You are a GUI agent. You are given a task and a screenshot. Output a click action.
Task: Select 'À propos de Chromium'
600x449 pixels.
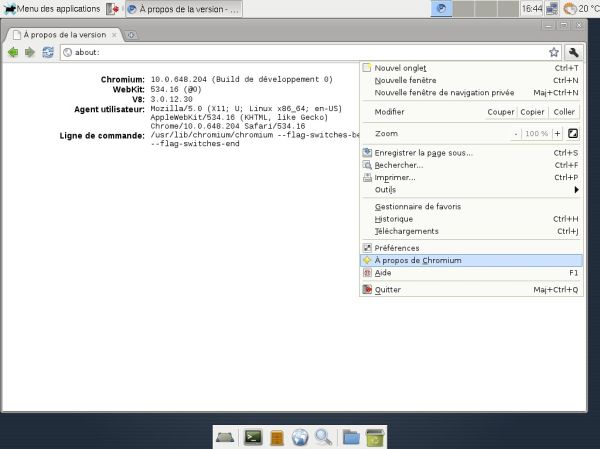point(471,260)
